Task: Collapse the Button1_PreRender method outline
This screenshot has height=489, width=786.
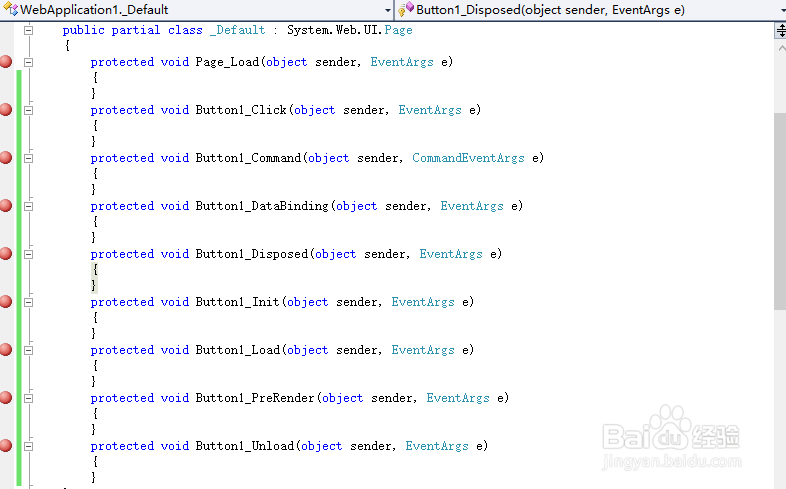Action: [29, 398]
